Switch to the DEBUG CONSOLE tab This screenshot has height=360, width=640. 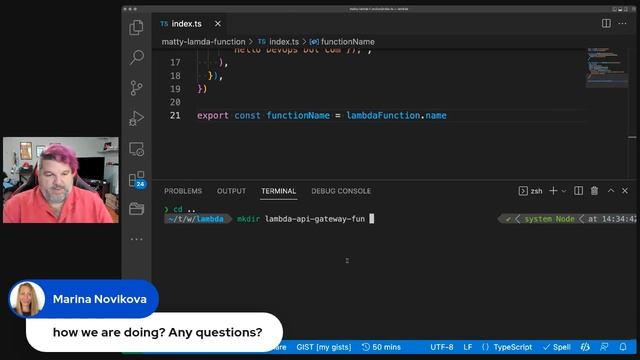[341, 191]
